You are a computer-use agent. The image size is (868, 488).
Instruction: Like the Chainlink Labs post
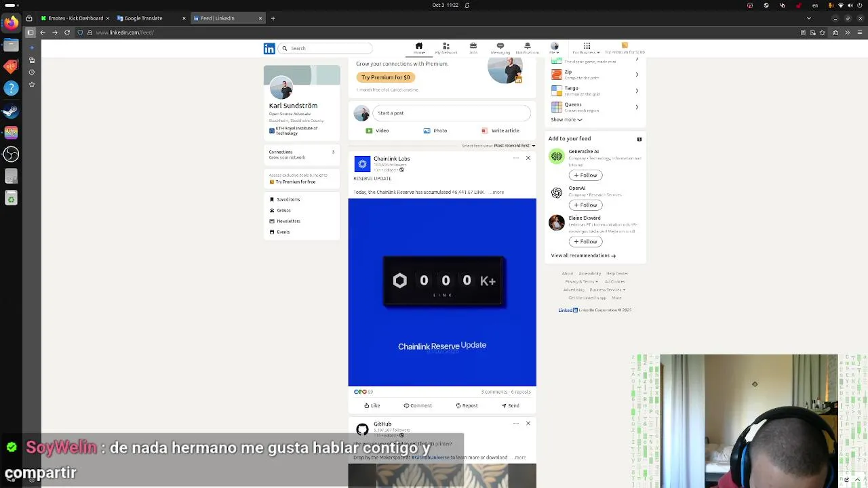372,406
